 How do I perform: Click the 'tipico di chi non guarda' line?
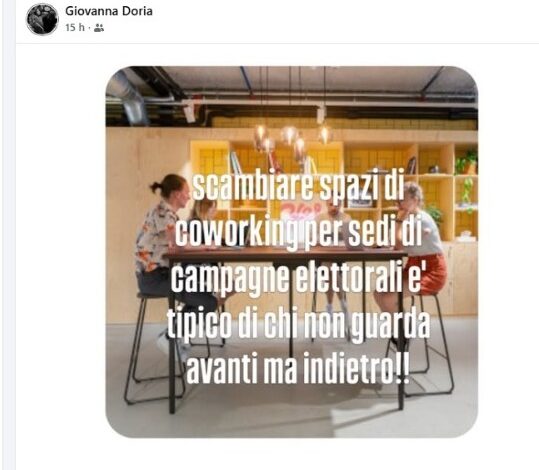pos(299,325)
